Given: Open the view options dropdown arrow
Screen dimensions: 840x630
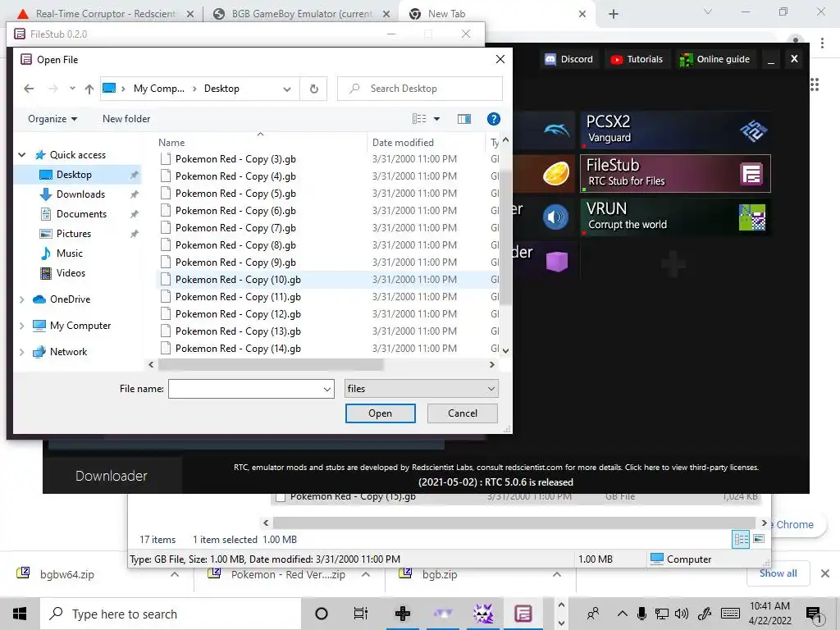Looking at the screenshot, I should tap(436, 119).
